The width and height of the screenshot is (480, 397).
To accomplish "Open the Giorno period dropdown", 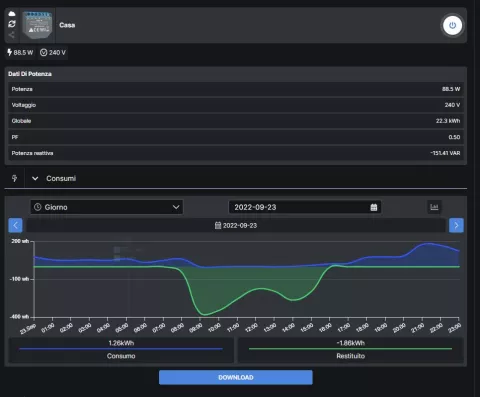I will click(x=107, y=207).
